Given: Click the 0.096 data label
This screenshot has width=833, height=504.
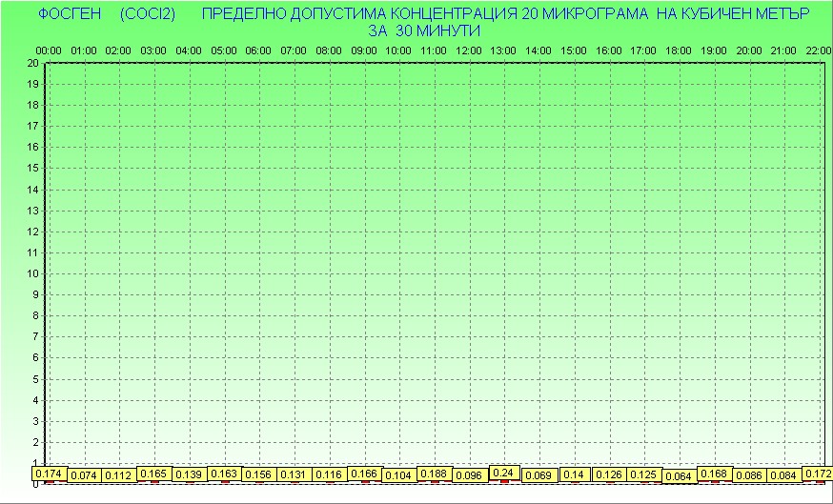Looking at the screenshot, I should (x=469, y=474).
